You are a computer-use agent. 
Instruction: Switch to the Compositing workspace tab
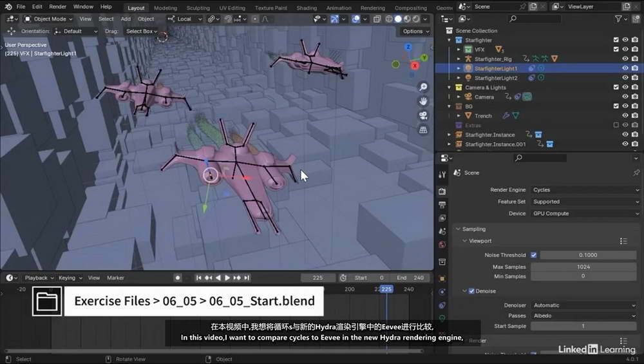[x=411, y=8]
